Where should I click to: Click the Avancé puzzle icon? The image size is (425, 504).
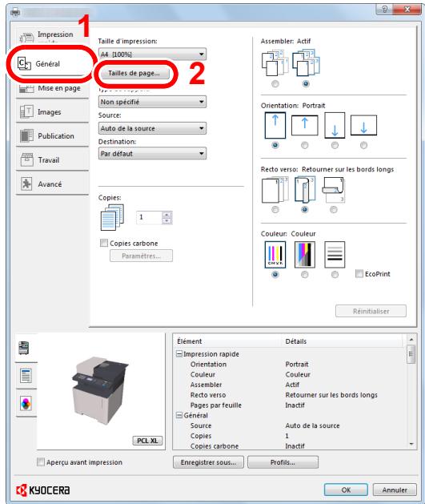[x=26, y=183]
